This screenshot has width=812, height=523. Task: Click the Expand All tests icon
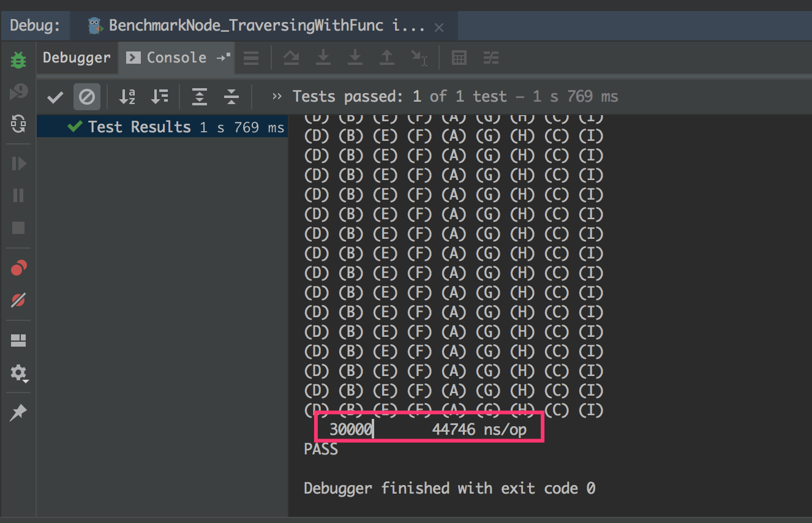200,97
